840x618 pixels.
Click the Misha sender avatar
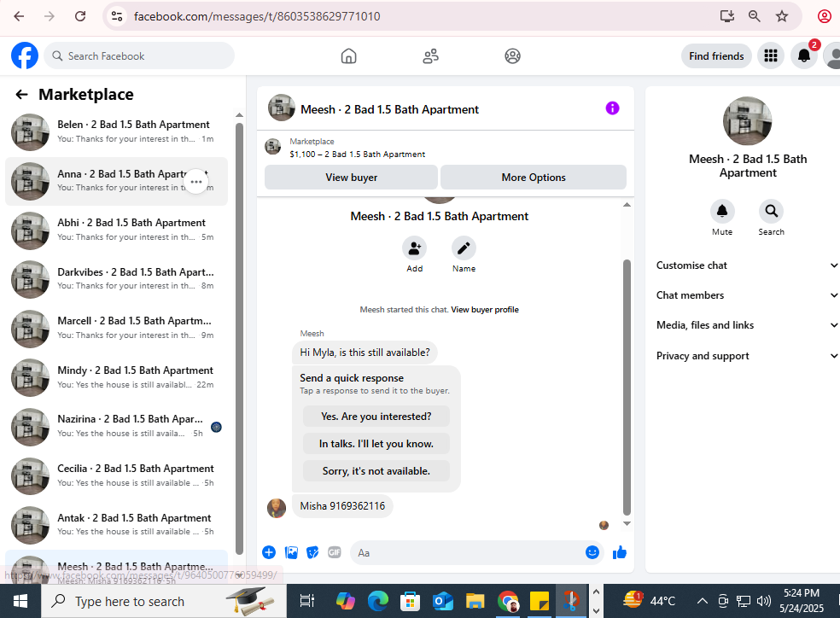[277, 508]
